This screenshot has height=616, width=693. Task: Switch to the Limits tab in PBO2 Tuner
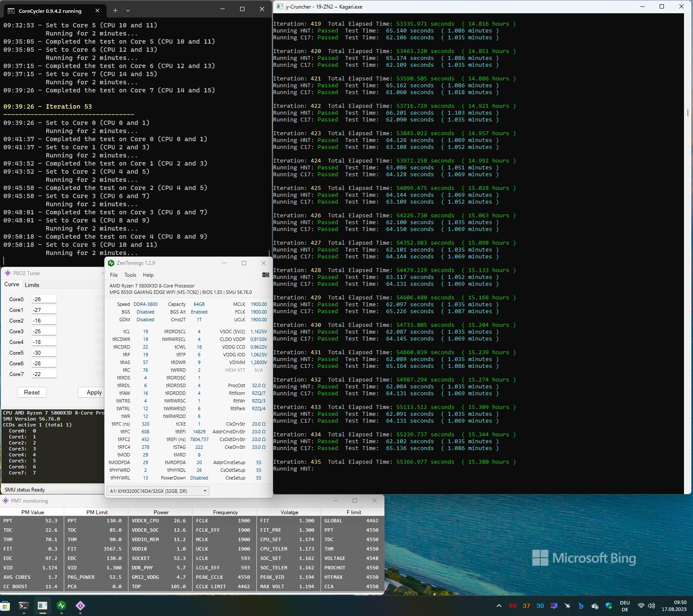32,285
